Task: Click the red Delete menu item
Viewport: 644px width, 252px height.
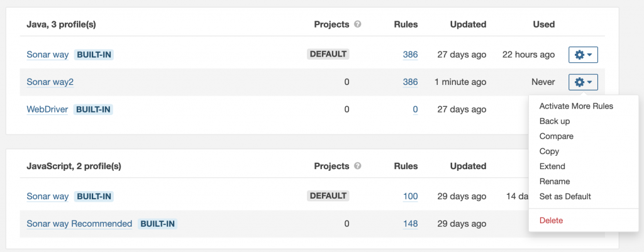Action: click(x=551, y=221)
